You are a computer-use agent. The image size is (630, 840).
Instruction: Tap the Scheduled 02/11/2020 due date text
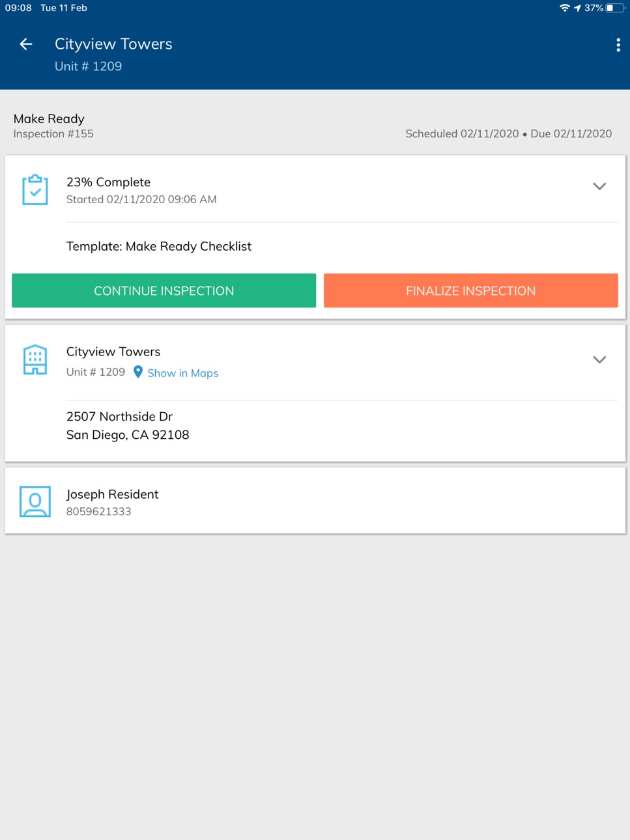pyautogui.click(x=508, y=133)
